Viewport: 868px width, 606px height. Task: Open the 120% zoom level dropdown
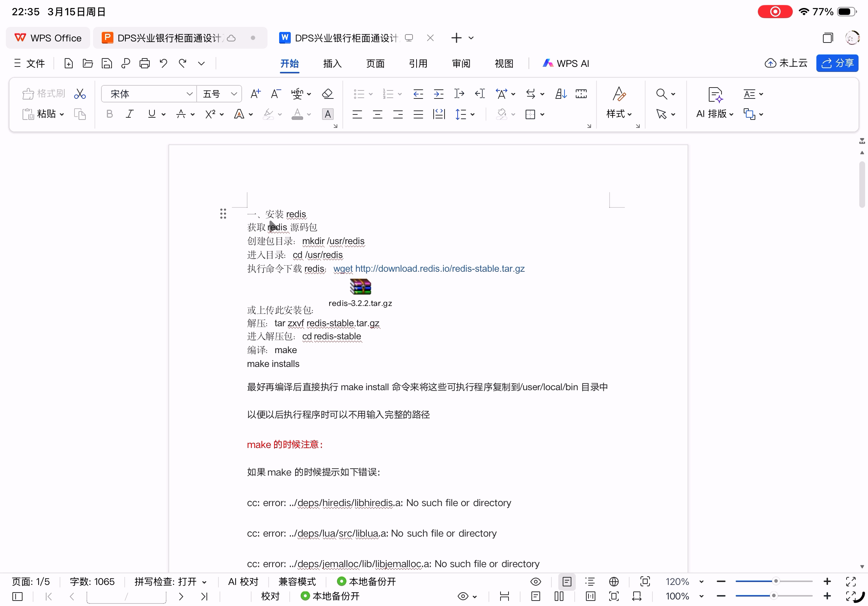coord(701,581)
